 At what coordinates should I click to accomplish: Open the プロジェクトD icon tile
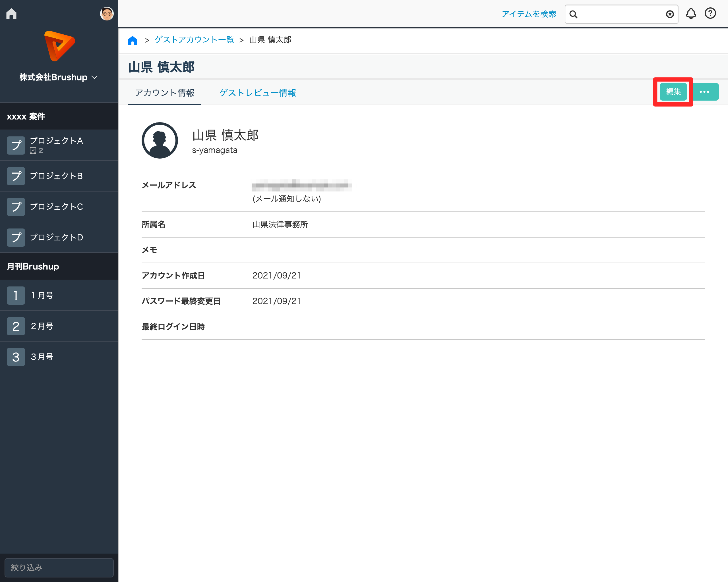(x=16, y=238)
